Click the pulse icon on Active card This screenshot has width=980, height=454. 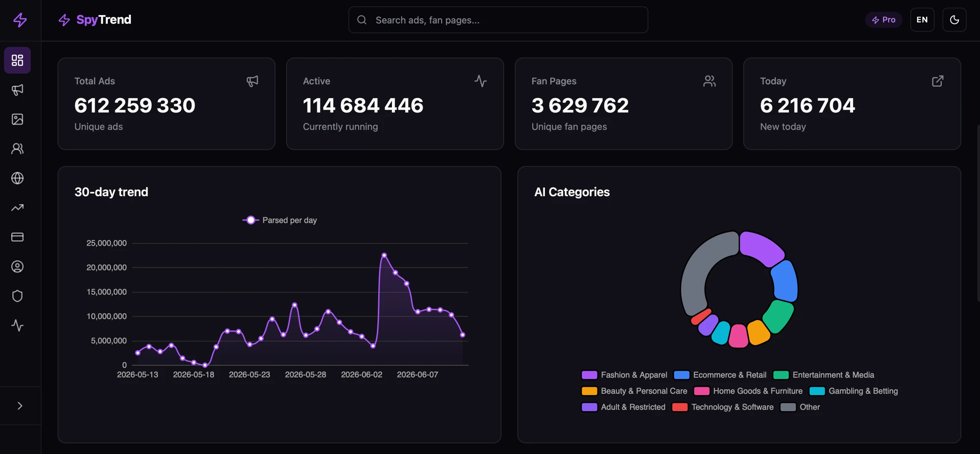click(481, 81)
